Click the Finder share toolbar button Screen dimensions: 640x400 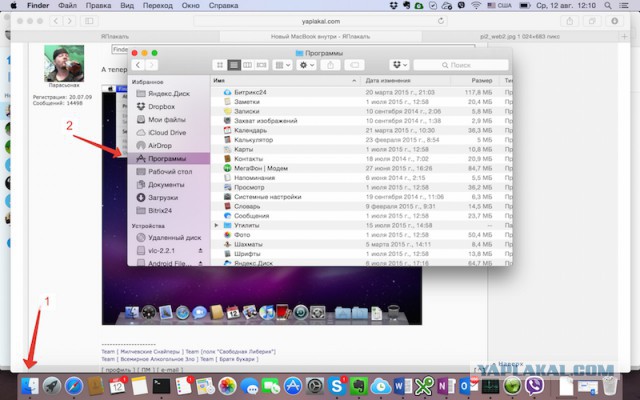coord(330,65)
